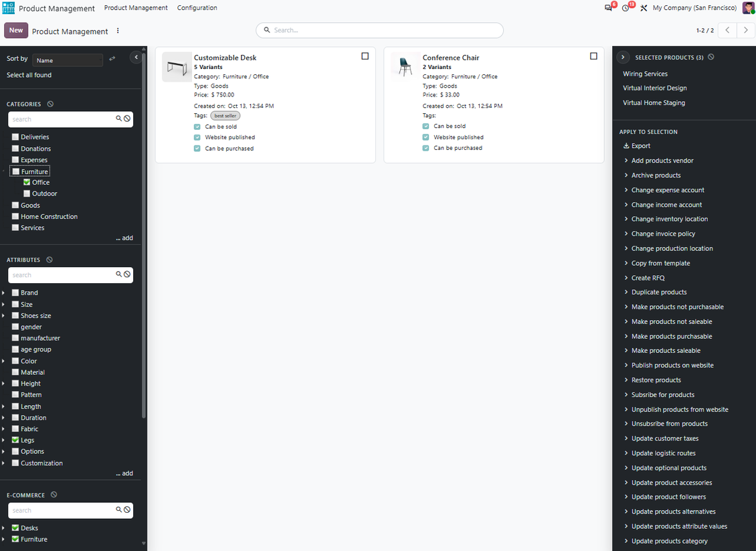Click Select all found

[29, 75]
